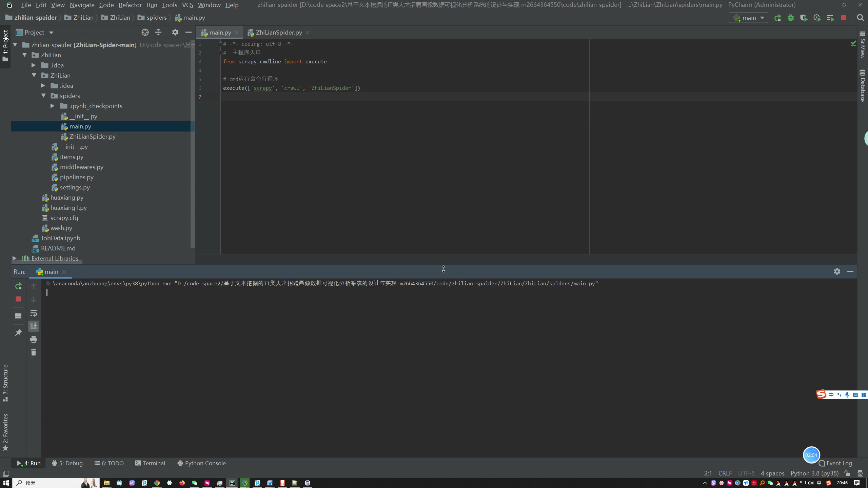The image size is (868, 488).
Task: Expand External Libraries node
Action: pyautogui.click(x=15, y=258)
